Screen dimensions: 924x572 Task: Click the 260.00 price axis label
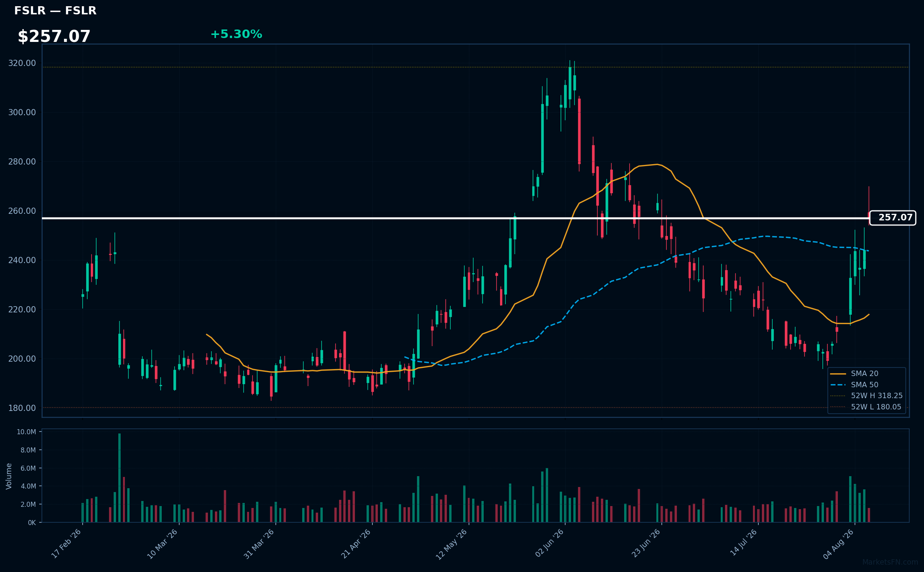click(x=22, y=211)
